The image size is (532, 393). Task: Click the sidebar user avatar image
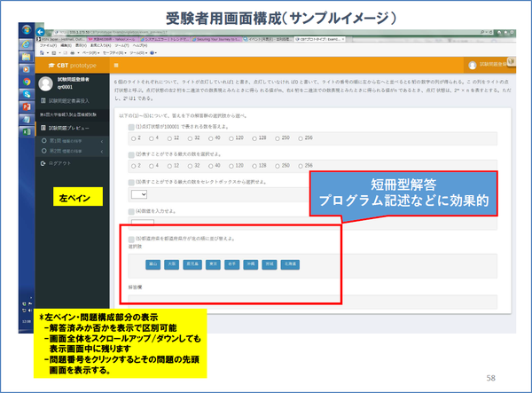pyautogui.click(x=45, y=83)
